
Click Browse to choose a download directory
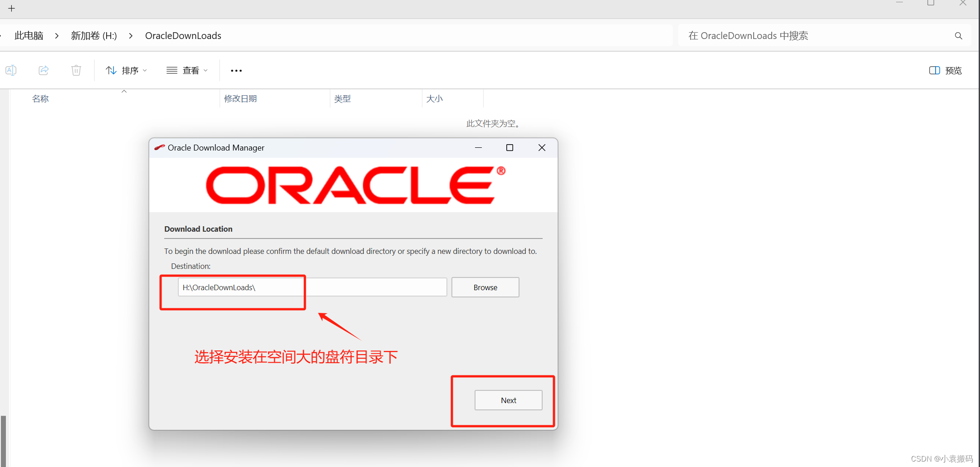485,287
